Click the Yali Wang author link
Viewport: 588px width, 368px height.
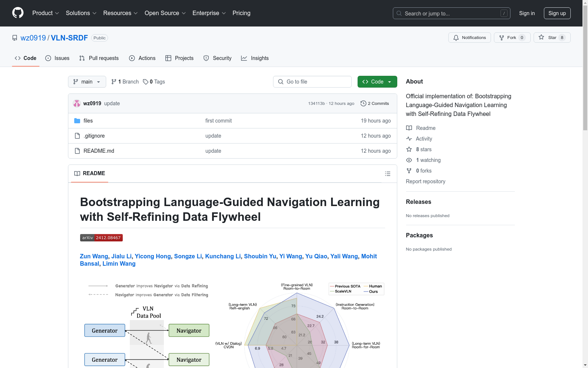click(x=344, y=256)
